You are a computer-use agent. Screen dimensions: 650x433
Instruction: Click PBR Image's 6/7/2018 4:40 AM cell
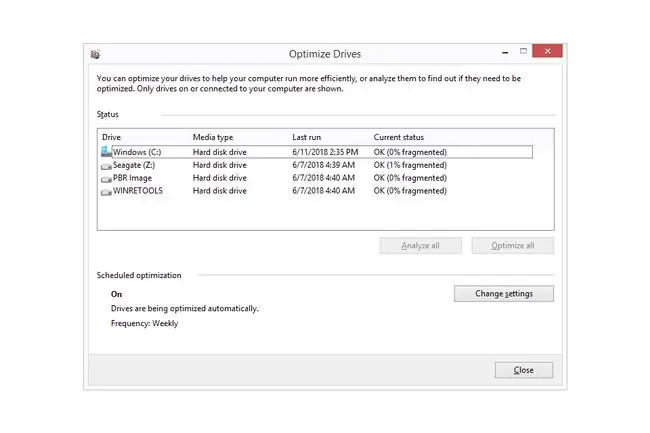pos(323,178)
